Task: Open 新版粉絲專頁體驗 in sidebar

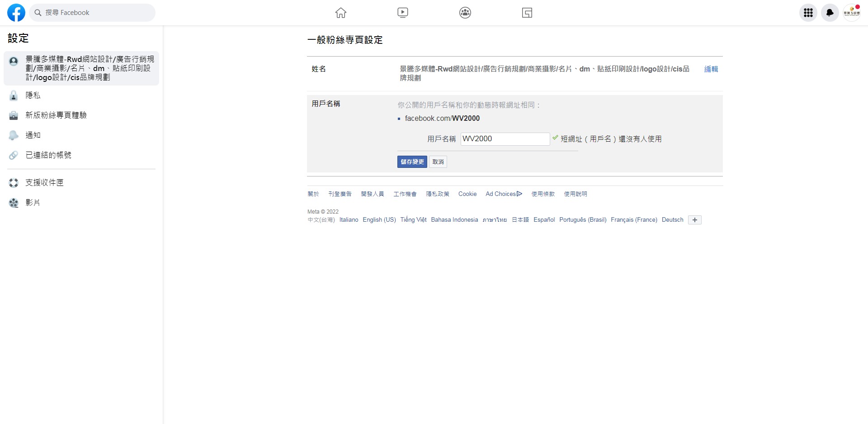Action: pyautogui.click(x=81, y=115)
